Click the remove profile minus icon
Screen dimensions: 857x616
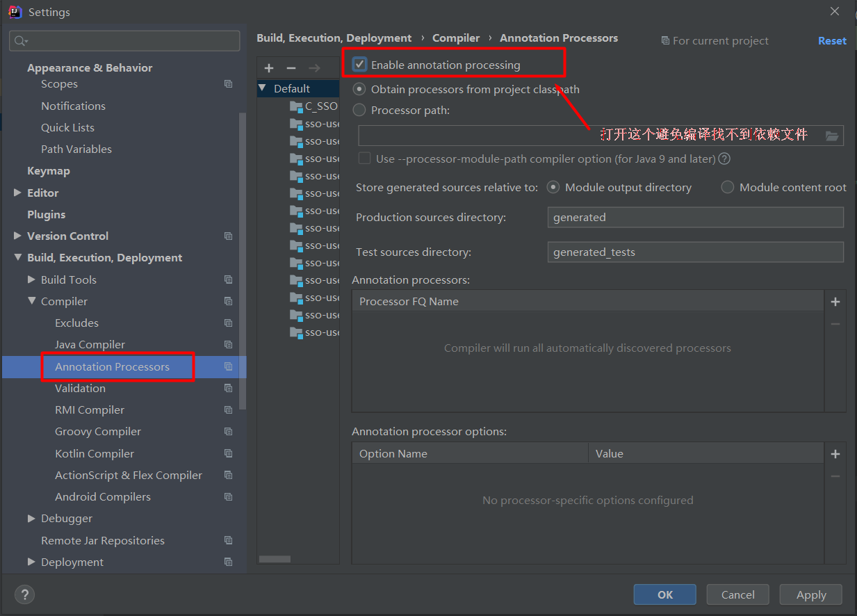pos(291,68)
